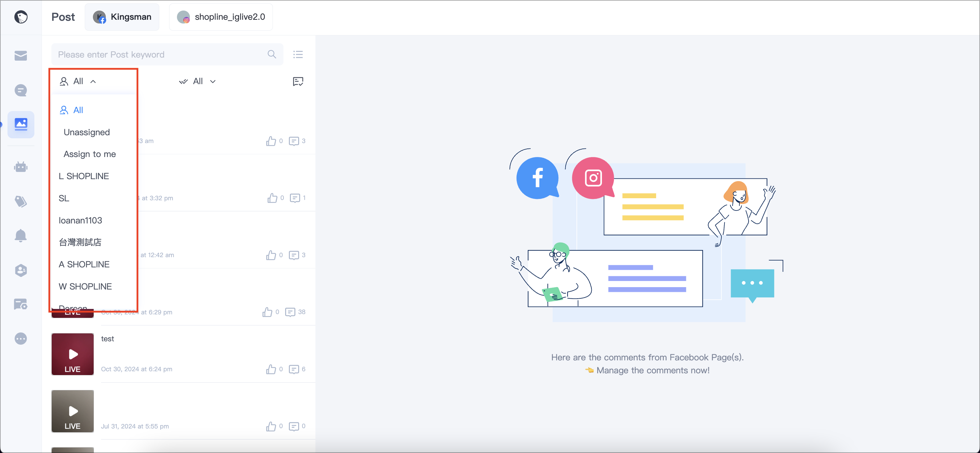Open the notifications bell sidebar icon
Screen dimensions: 980x453
[20, 235]
